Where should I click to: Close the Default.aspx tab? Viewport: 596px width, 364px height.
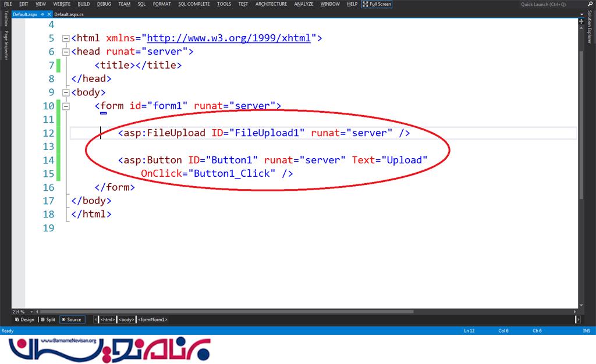tap(49, 14)
